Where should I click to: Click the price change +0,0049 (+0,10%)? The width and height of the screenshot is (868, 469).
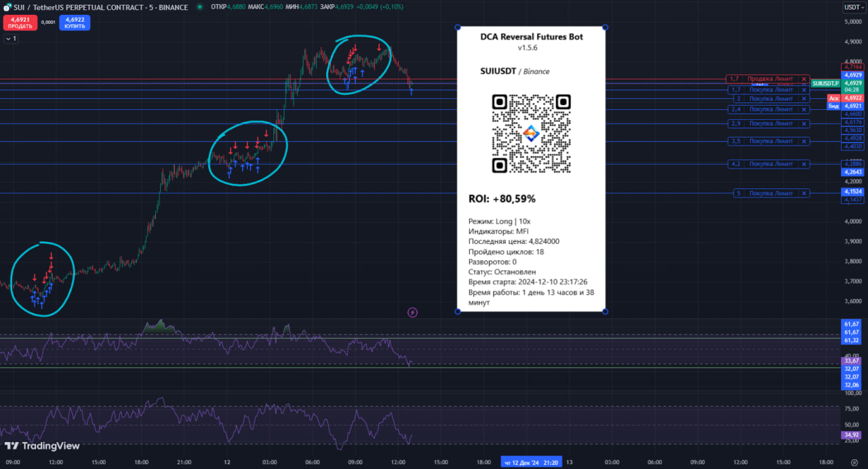380,7
